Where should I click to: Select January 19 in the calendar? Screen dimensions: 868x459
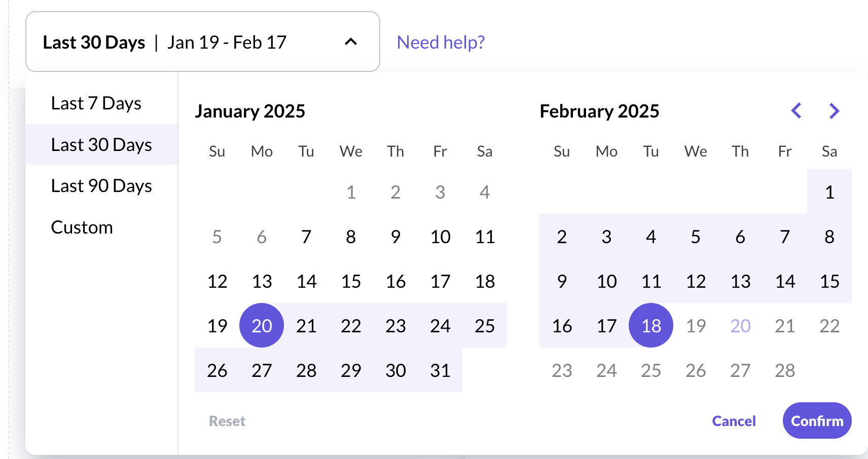point(217,326)
